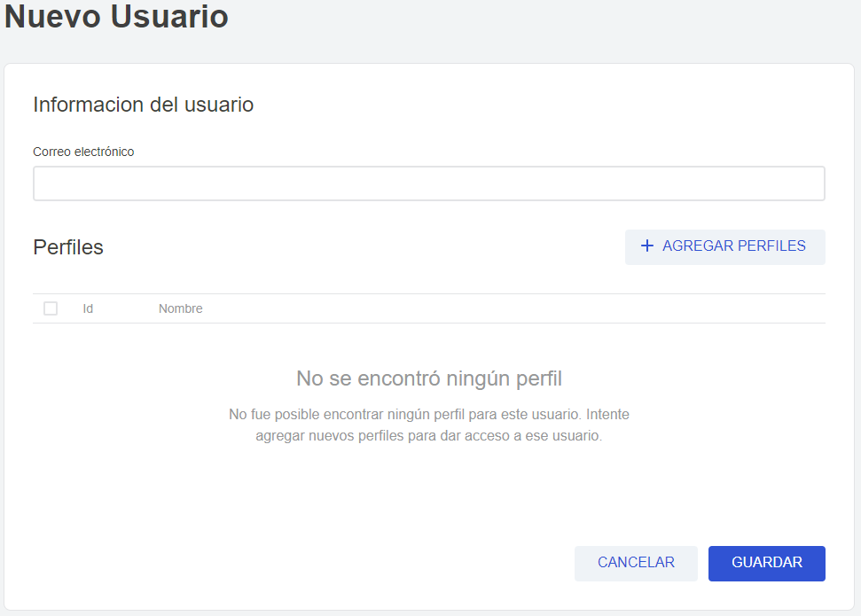Tick the select-all checkbox in profiles table

(51, 308)
